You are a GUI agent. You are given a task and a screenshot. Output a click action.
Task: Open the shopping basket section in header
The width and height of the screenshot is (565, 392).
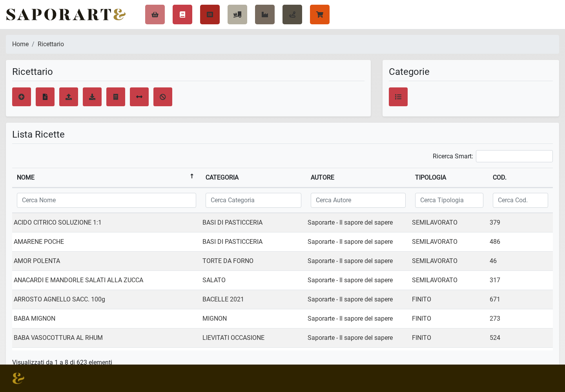pyautogui.click(x=155, y=15)
